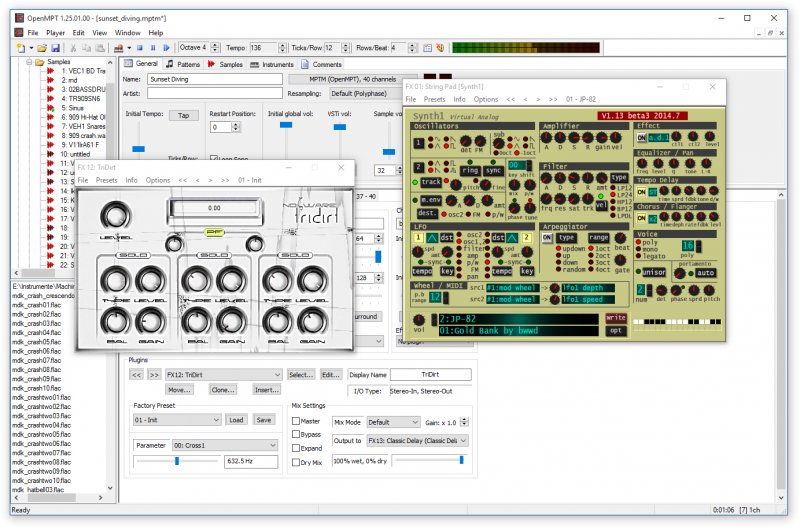Select sample 8: 909 crash in tree
Screen dimensions: 800x528
(83, 136)
